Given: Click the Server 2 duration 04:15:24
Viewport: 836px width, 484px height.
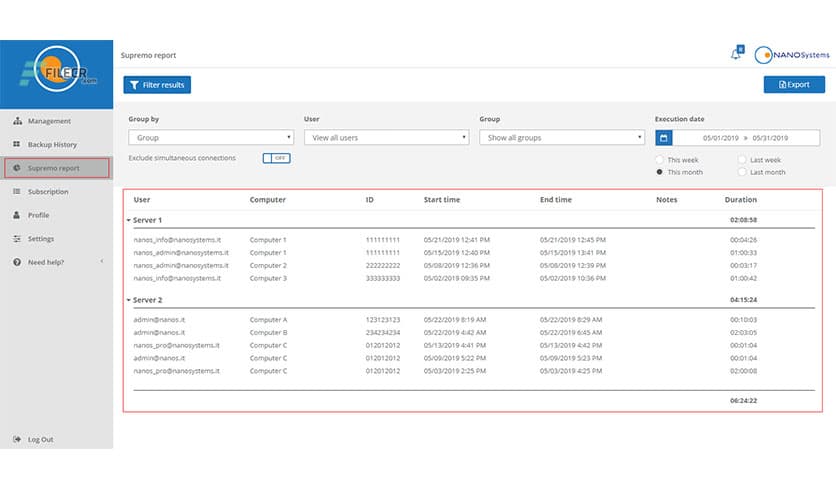Looking at the screenshot, I should 743,300.
